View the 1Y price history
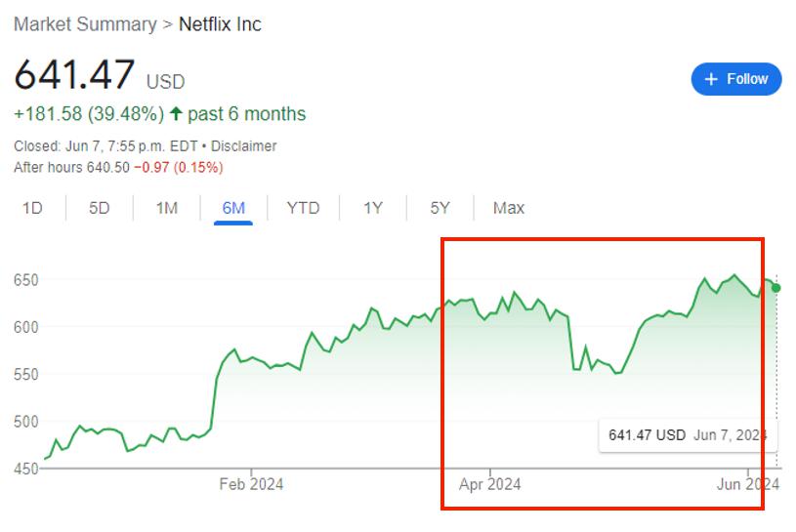The height and width of the screenshot is (532, 796). pos(373,208)
